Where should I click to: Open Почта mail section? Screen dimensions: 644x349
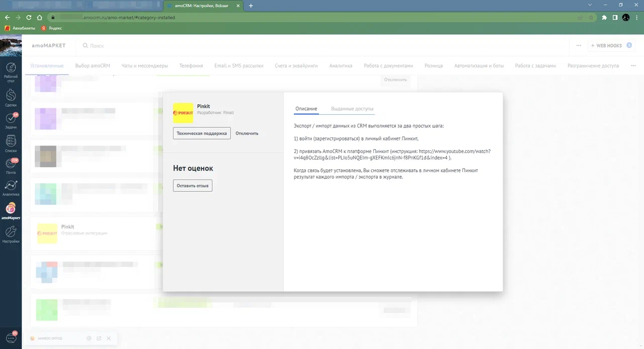coord(11,165)
